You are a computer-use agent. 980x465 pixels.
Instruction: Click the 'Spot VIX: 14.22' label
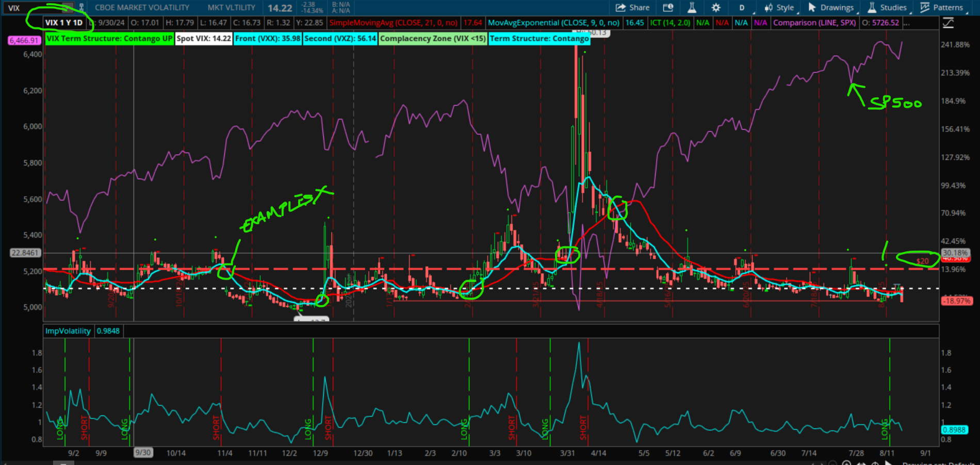(x=204, y=39)
